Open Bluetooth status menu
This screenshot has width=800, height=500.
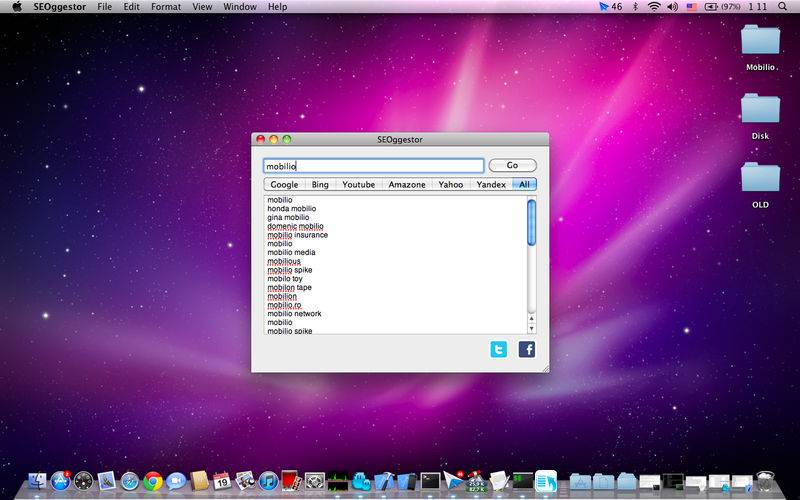[x=635, y=7]
